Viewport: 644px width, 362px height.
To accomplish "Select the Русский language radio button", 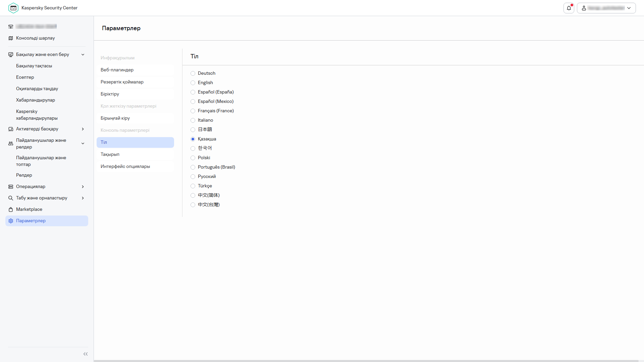I will coord(193,177).
